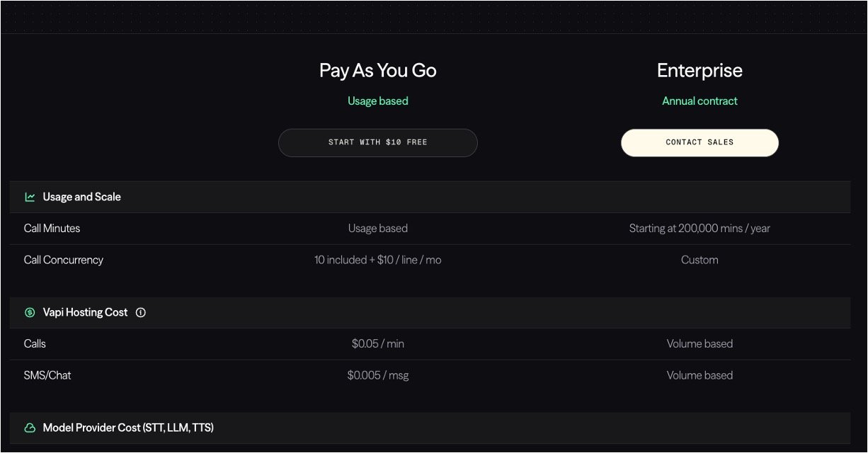Click the Contact Sales button
This screenshot has width=868, height=453.
[x=699, y=142]
